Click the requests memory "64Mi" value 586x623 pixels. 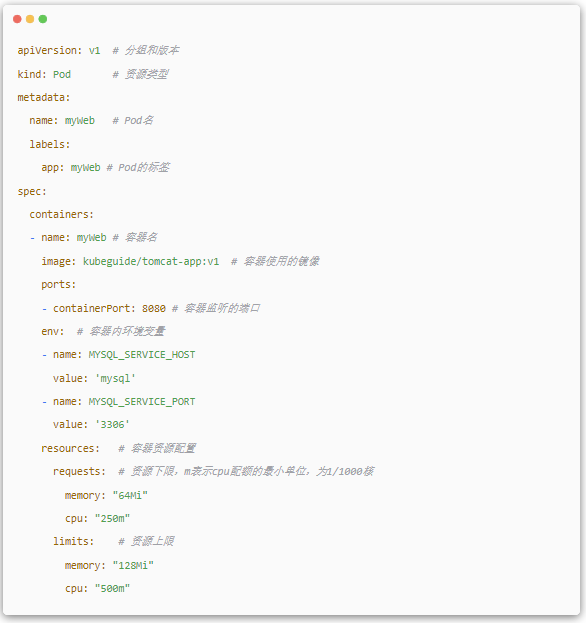130,495
